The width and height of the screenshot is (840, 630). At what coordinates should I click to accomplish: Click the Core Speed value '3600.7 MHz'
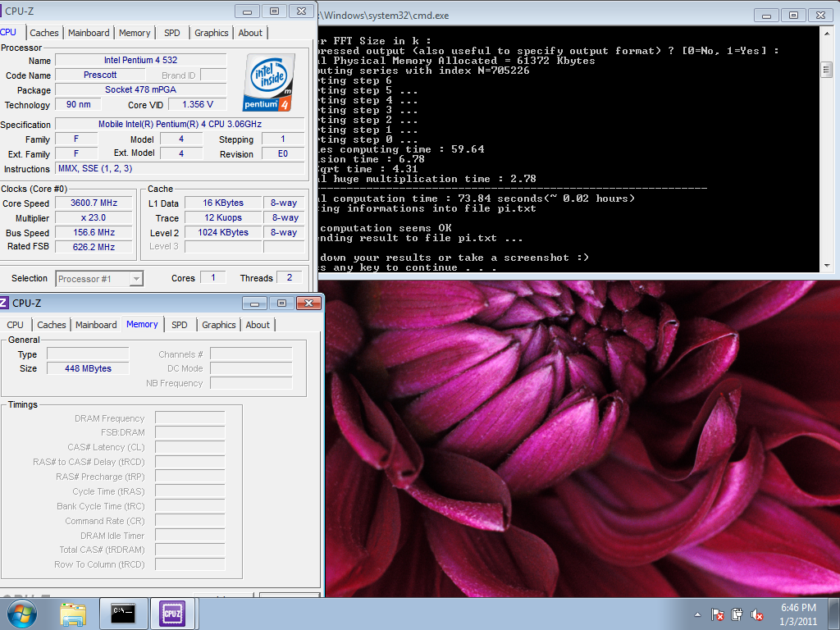[94, 203]
